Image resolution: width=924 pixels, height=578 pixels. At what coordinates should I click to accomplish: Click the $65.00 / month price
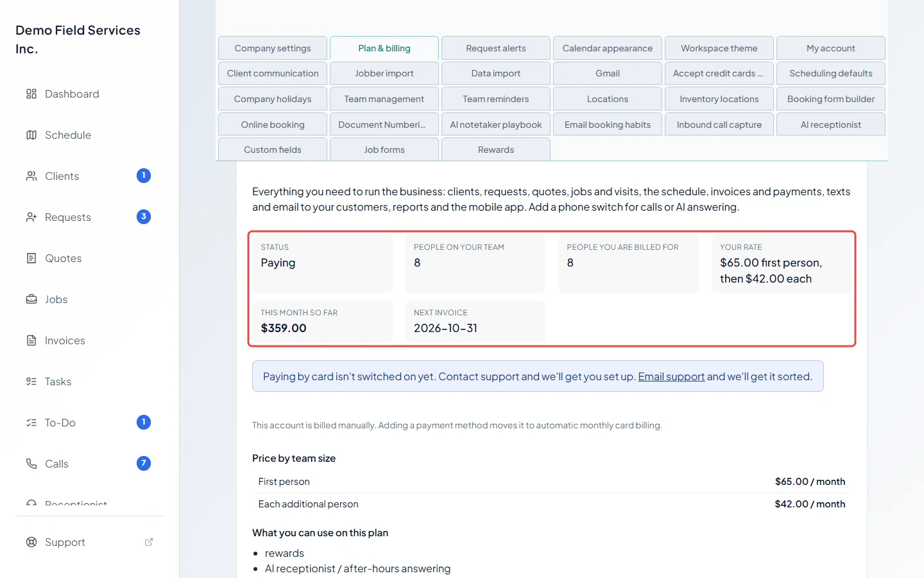pyautogui.click(x=810, y=482)
